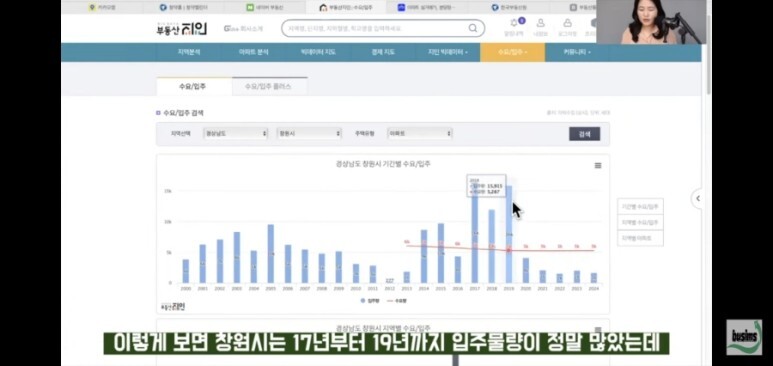This screenshot has width=773, height=366.
Task: Click the 2003 bar in the chart
Action: (x=237, y=257)
